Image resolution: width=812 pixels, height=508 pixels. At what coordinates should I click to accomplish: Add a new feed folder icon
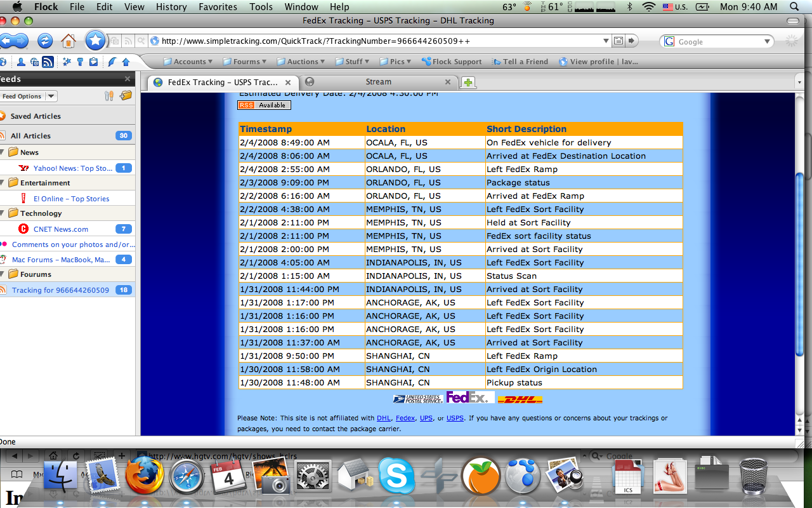coord(126,96)
